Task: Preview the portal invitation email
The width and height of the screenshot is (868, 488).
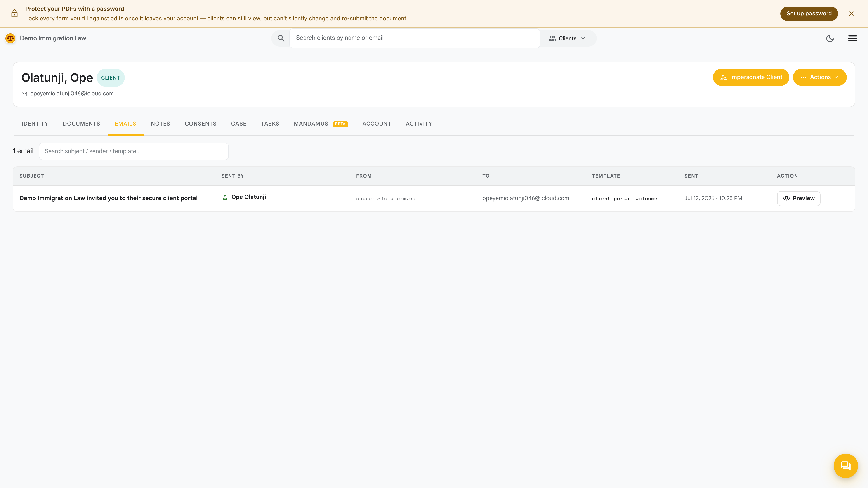Action: point(799,198)
